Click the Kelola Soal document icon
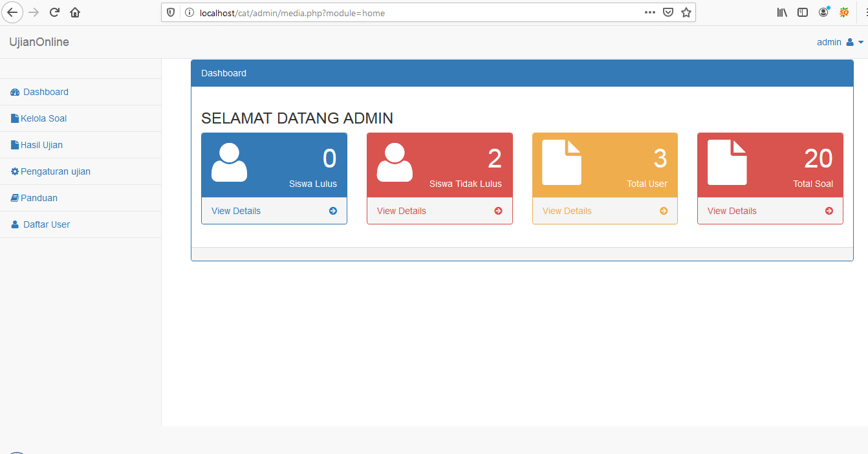The image size is (868, 454). (14, 118)
